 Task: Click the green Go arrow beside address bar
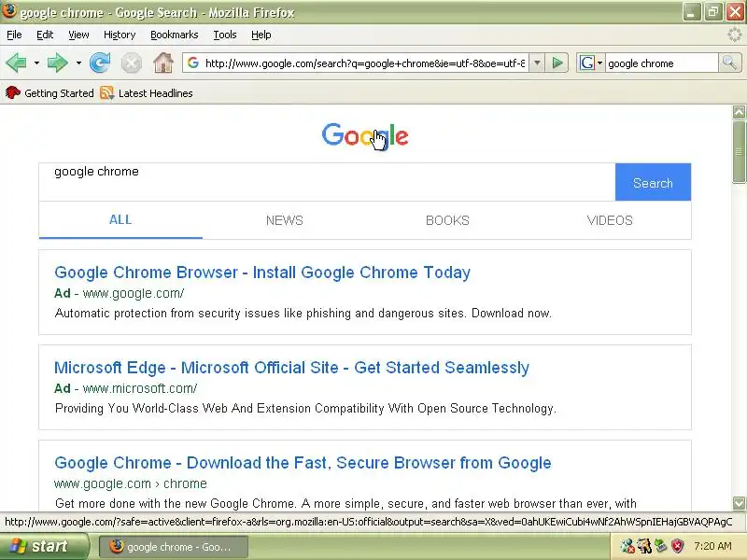point(557,63)
